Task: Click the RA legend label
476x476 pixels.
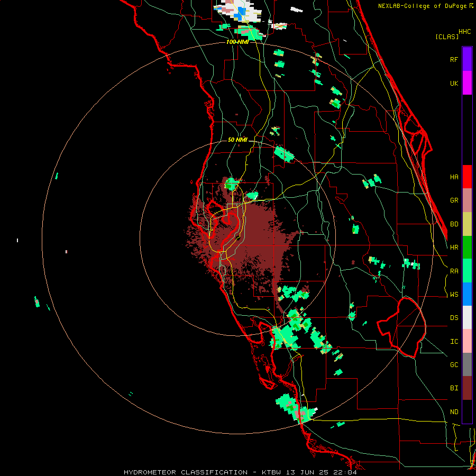Action: [454, 271]
